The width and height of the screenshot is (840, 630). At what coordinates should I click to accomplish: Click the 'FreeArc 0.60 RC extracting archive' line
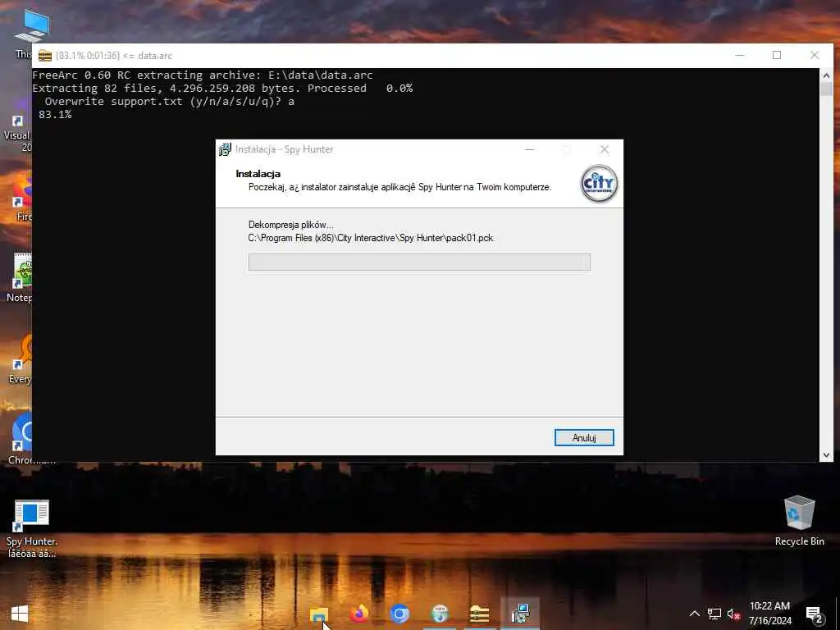(203, 75)
